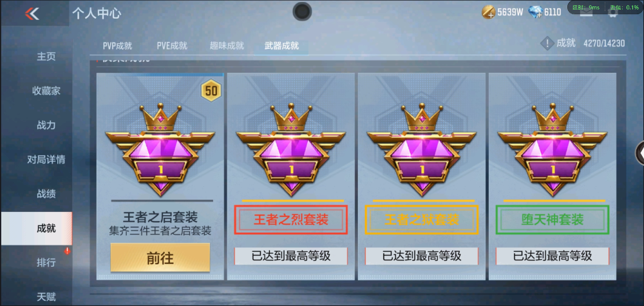Select 对局详情 in the sidebar

click(x=46, y=159)
